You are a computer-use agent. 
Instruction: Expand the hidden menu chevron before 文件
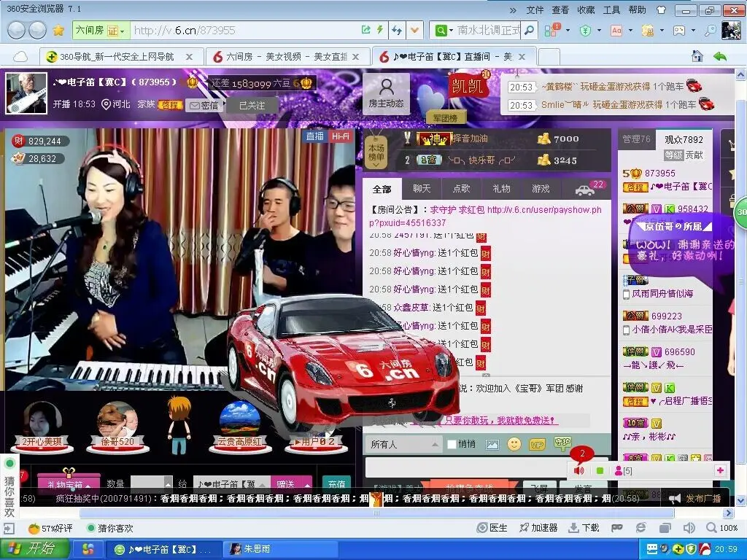click(513, 10)
